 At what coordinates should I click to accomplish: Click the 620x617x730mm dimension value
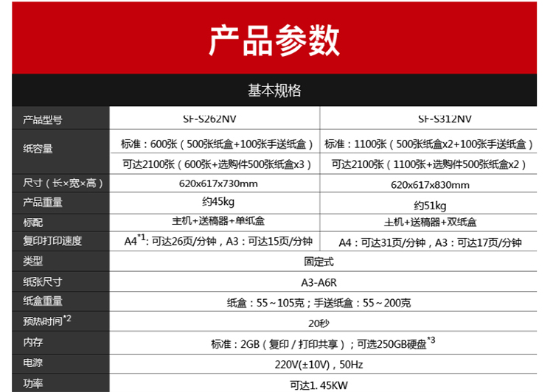point(218,183)
